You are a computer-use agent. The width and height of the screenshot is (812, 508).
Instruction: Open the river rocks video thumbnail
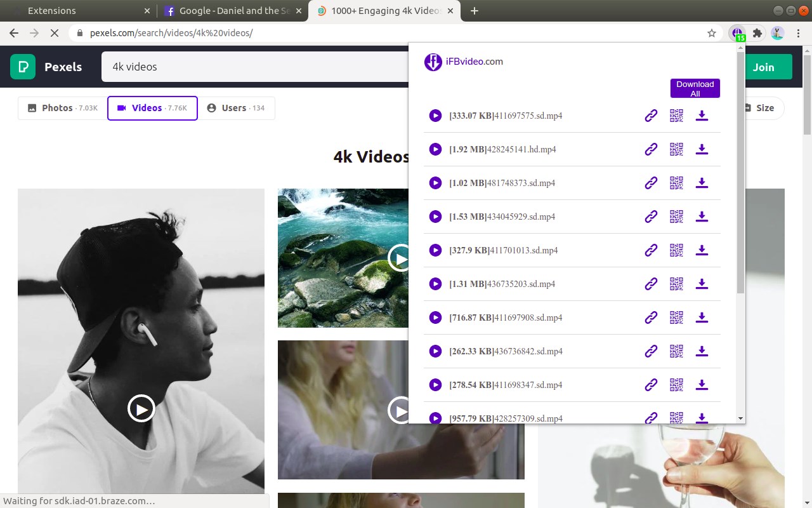[x=343, y=258]
